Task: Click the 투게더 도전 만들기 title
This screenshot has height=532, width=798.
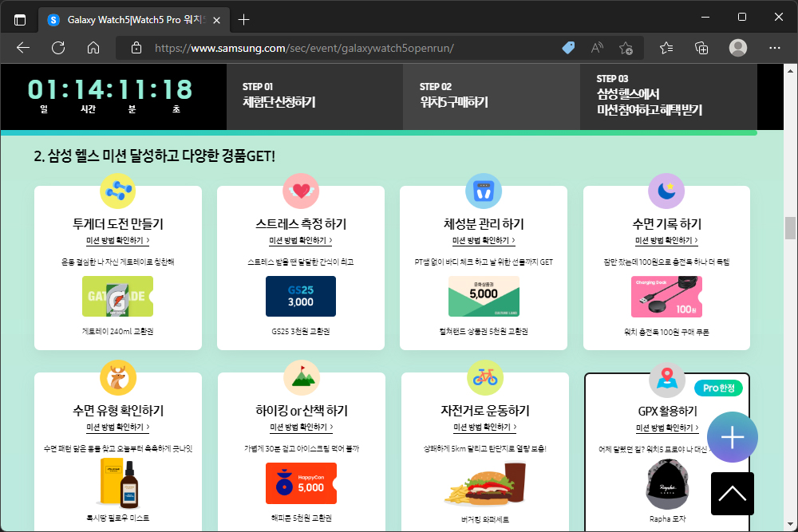Action: 117,223
